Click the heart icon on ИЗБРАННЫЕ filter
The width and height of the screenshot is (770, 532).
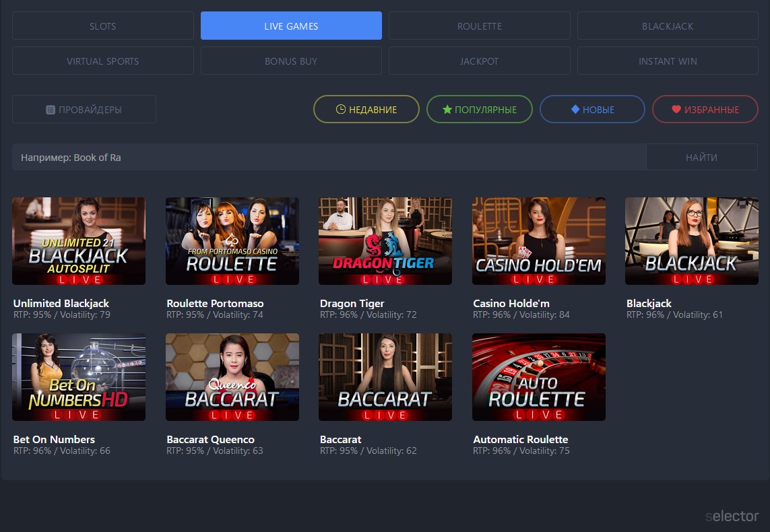pos(676,109)
